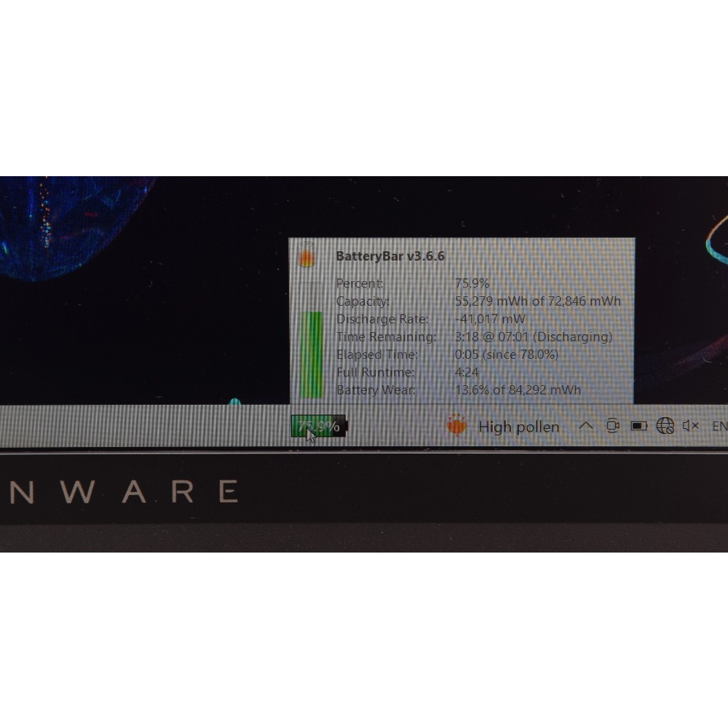Viewport: 728px width, 728px height.
Task: Click the BatteryBar v3.6.6 title text
Action: pyautogui.click(x=390, y=256)
